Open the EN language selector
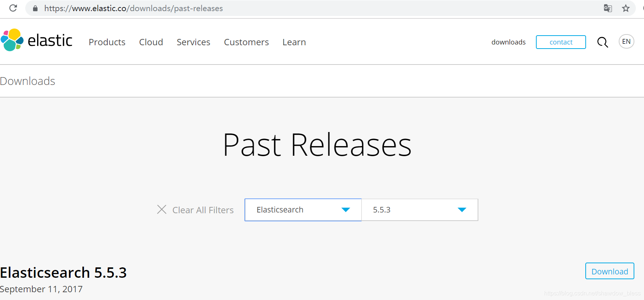This screenshot has height=300, width=644. pyautogui.click(x=626, y=42)
